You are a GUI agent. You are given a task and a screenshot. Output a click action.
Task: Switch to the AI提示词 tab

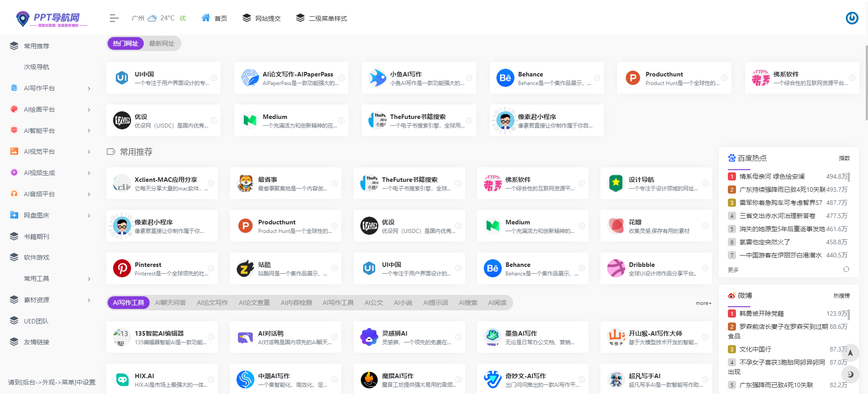coord(435,303)
